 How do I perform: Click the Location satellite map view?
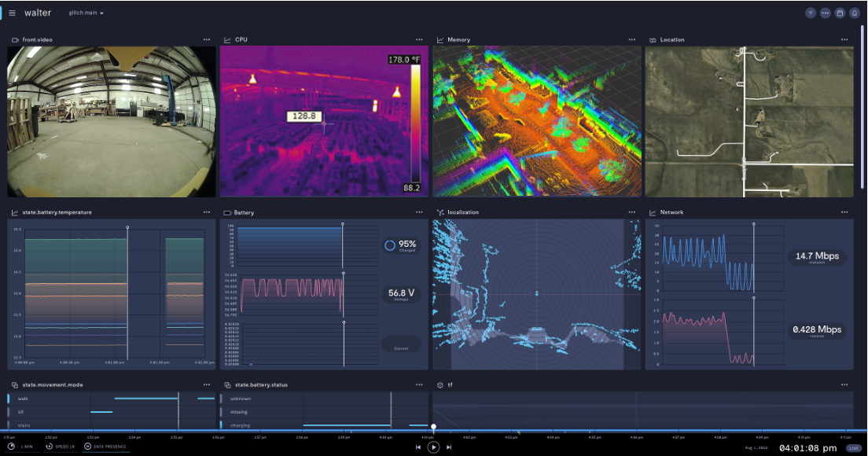[748, 121]
